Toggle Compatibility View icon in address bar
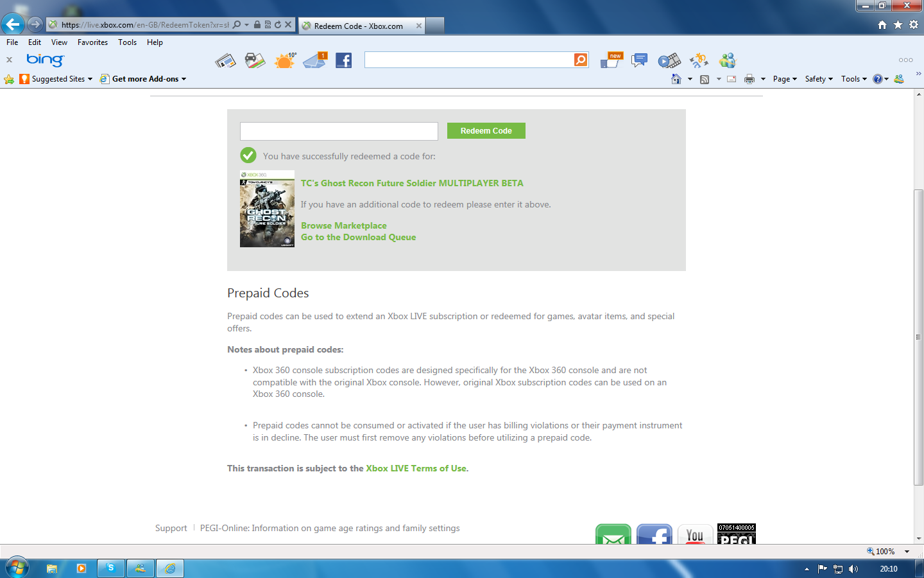Screen dimensions: 924x578 [268, 24]
